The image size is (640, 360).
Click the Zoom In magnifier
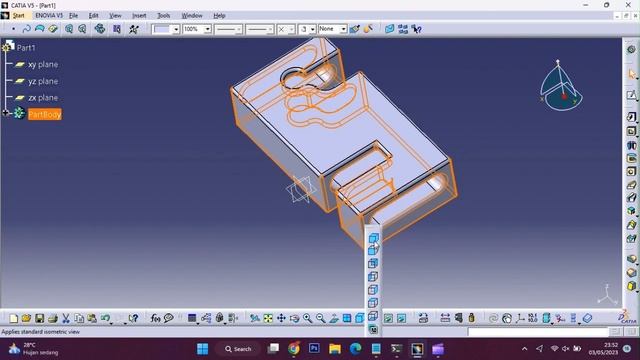[307, 318]
